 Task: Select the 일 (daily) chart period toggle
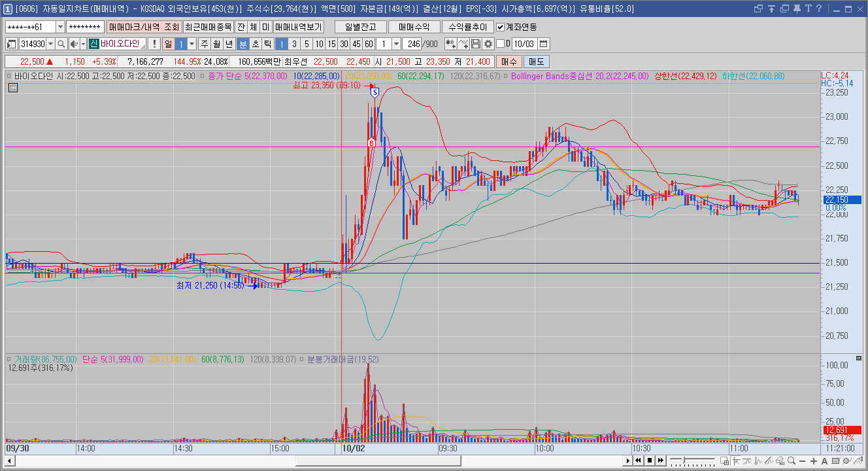click(x=169, y=44)
